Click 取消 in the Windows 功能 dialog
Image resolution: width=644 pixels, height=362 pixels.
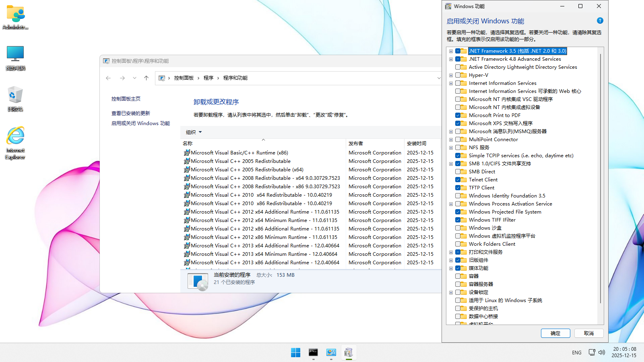[589, 333]
